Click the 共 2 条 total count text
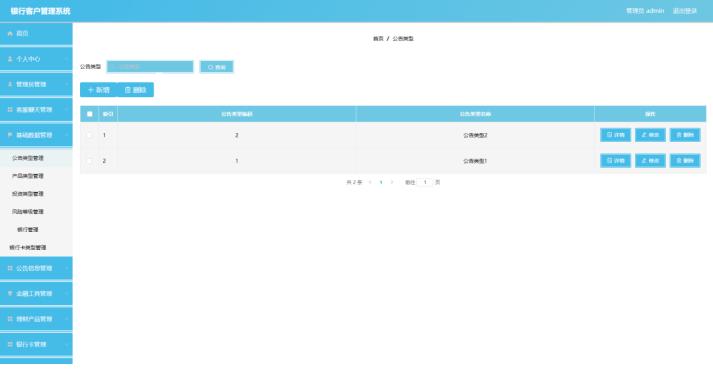713x373 pixels. click(354, 182)
